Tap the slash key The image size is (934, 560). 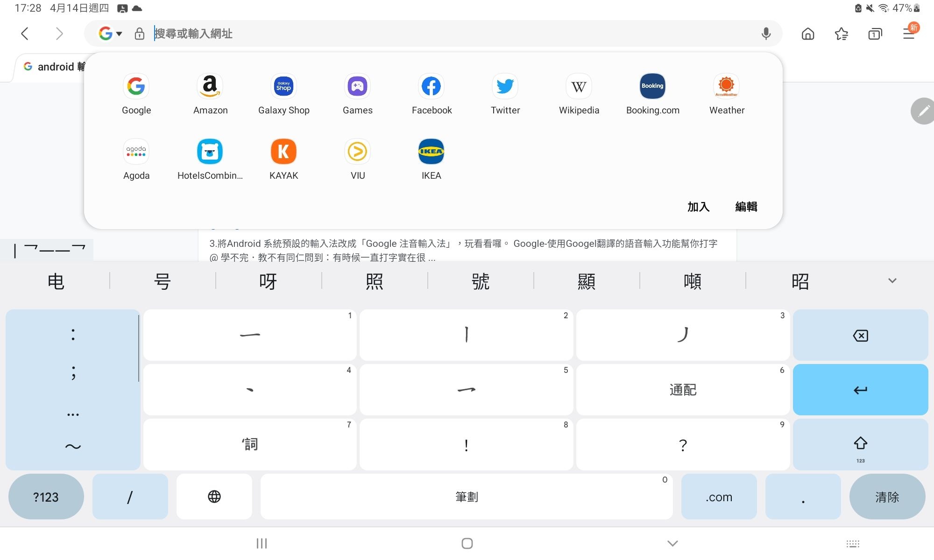click(130, 497)
